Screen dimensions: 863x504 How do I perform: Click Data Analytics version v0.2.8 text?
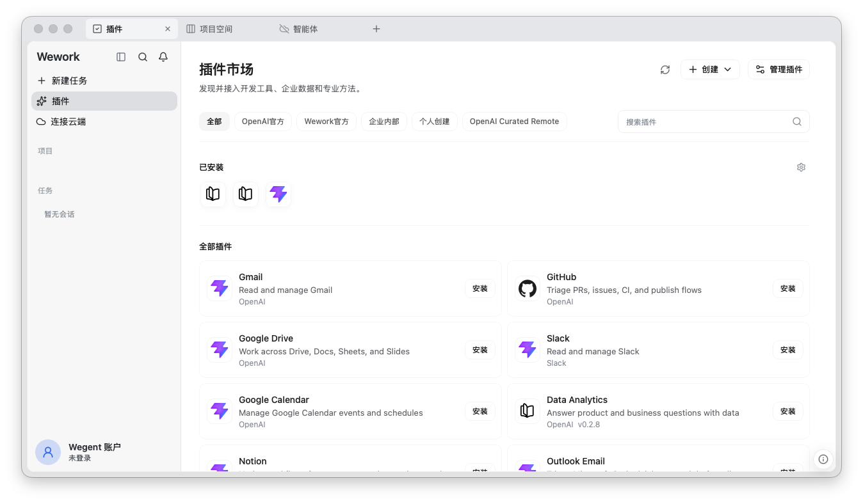[x=589, y=424]
